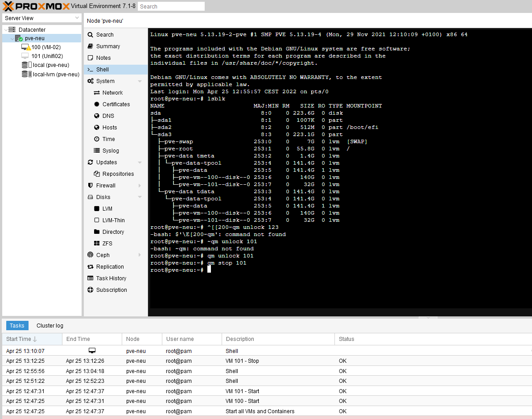Click the Proxmox logo
Viewport: 532px width, 419px height.
coord(36,6)
